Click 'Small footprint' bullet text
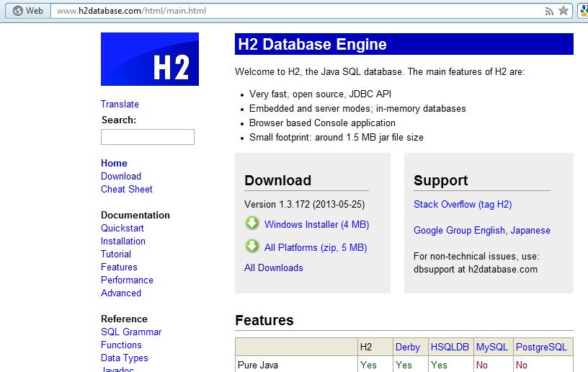 click(x=337, y=137)
